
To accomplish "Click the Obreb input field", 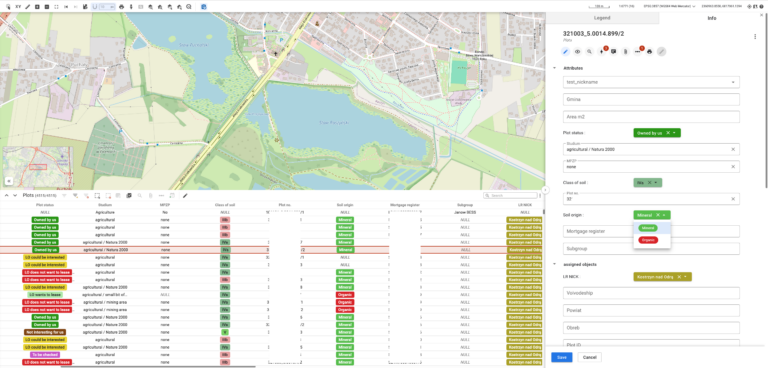I will 651,328.
